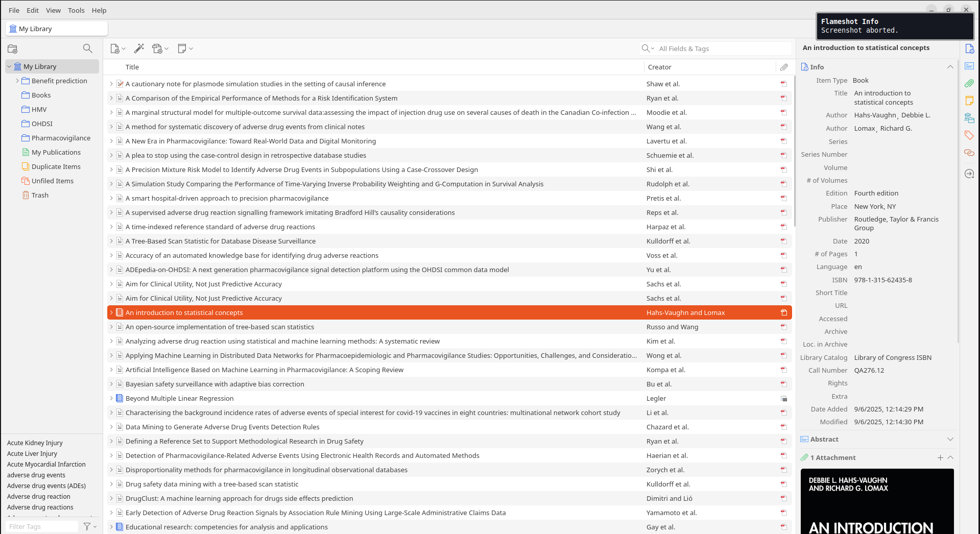Click the collection search magnifier icon
This screenshot has height=534, width=980.
88,48
